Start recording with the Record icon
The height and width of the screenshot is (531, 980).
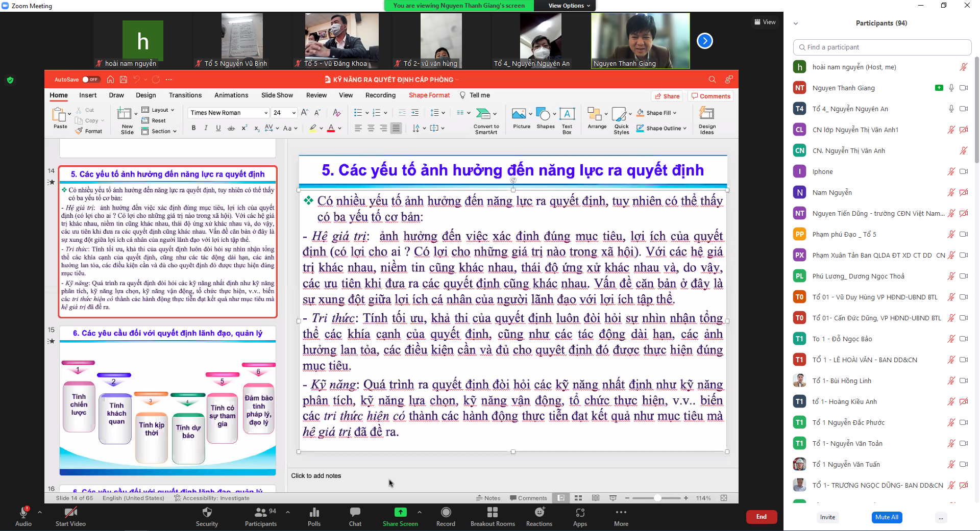coord(446,513)
